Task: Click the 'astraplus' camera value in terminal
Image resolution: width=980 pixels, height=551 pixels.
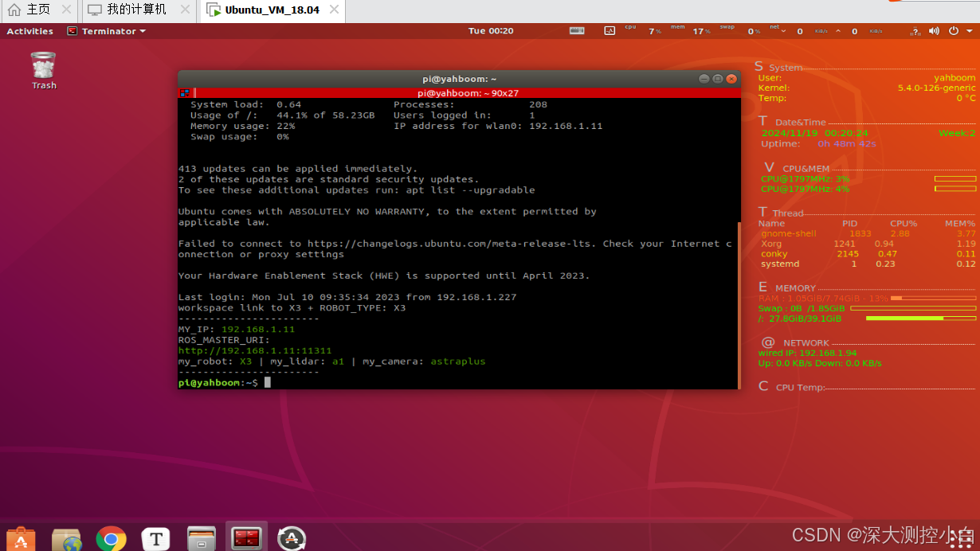Action: [x=457, y=361]
